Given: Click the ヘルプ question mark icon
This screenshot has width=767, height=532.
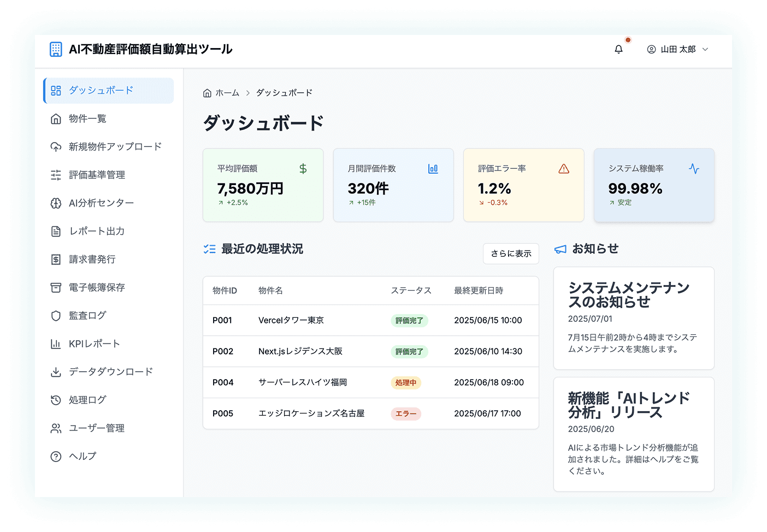Looking at the screenshot, I should click(56, 457).
